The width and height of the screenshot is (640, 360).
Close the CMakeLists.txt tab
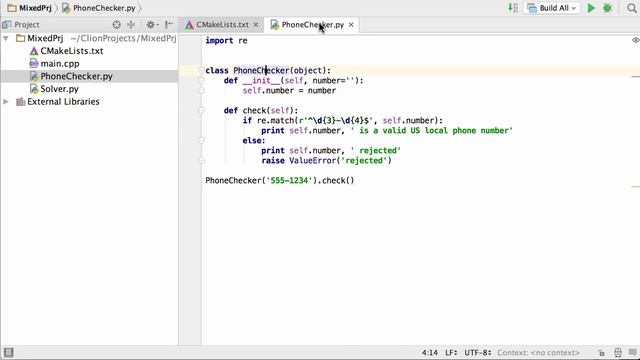point(256,25)
